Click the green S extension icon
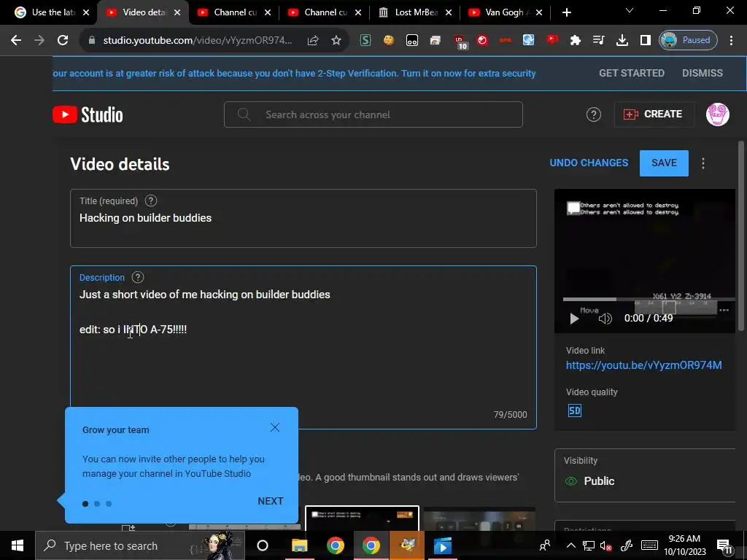 (365, 41)
